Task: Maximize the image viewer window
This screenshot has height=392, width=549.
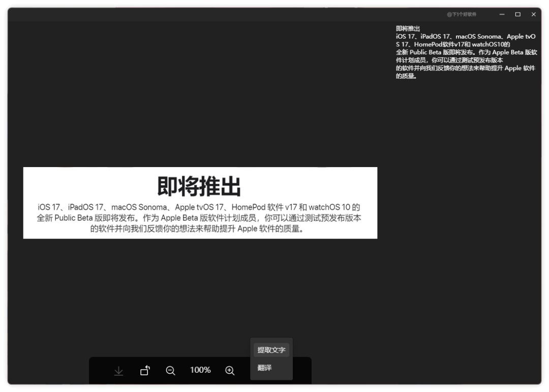Action: [x=517, y=14]
